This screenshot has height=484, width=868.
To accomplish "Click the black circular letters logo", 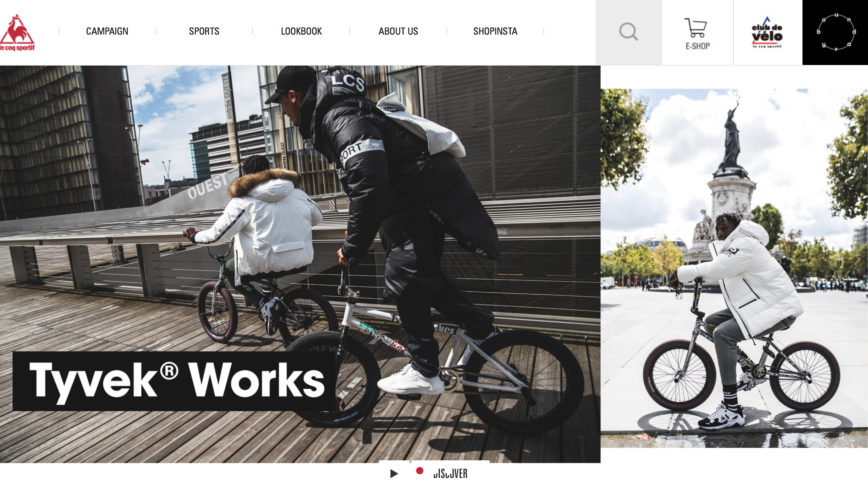I will (x=836, y=32).
